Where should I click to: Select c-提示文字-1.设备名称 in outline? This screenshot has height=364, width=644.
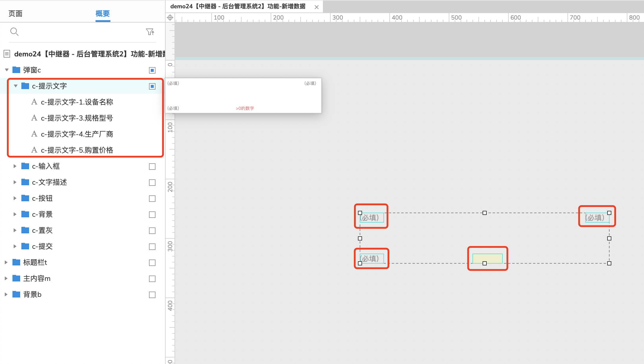77,102
